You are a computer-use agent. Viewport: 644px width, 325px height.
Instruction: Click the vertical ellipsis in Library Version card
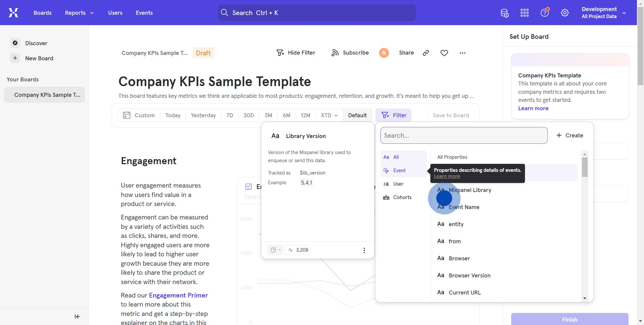pyautogui.click(x=364, y=250)
